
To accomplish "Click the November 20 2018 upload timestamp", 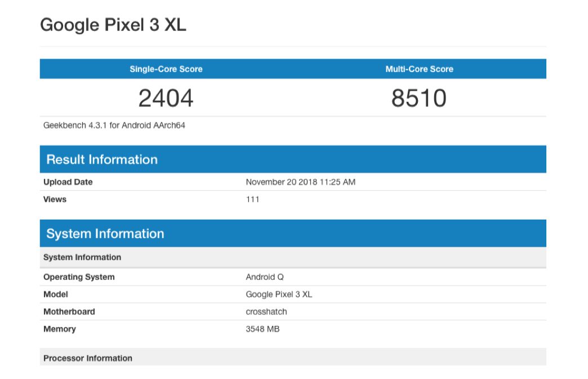I will pos(300,182).
